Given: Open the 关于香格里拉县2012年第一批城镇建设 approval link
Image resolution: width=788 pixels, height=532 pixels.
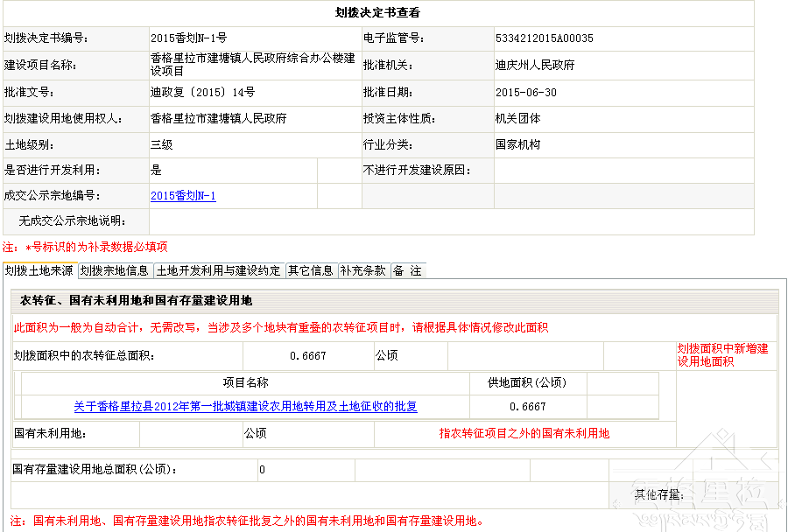Looking at the screenshot, I should (245, 407).
